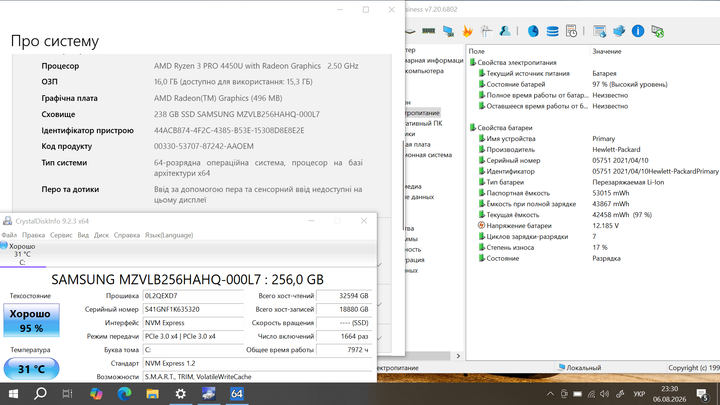Screen dimensions: 720x405
Task: Launch the flame benchmark icon in AIDA64 toolbar
Action: click(467, 31)
